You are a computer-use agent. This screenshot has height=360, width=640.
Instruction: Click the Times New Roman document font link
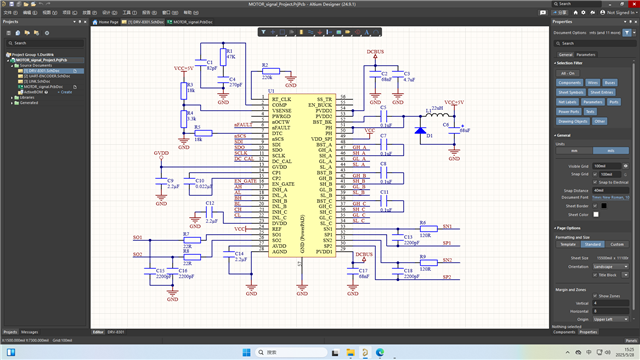tap(611, 198)
